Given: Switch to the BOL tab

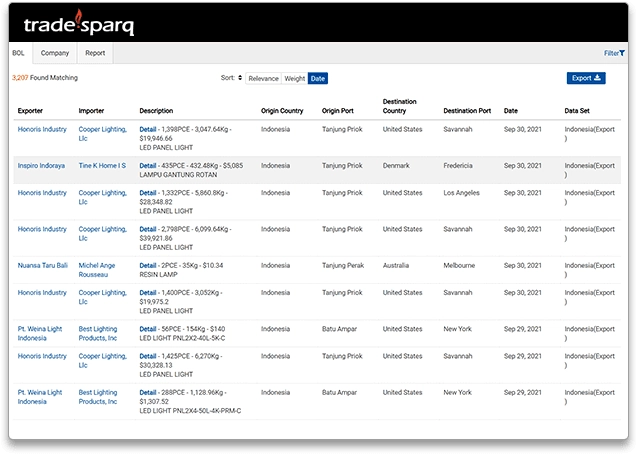Looking at the screenshot, I should [x=18, y=53].
